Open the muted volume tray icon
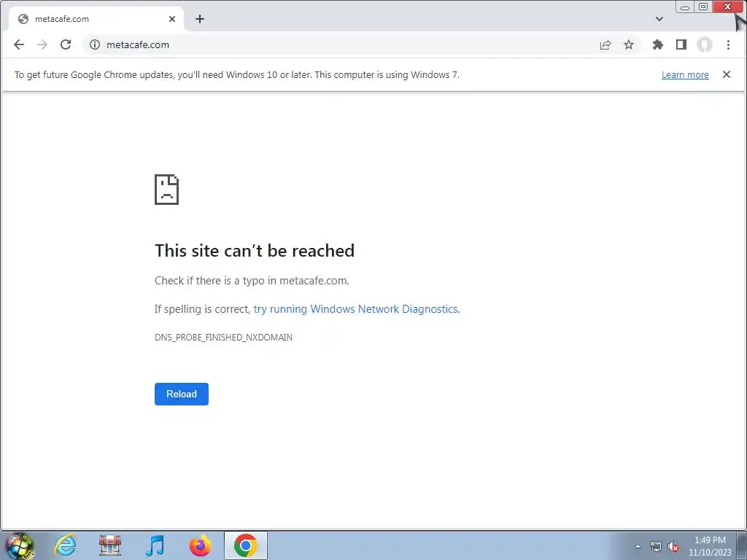Image resolution: width=747 pixels, height=560 pixels. click(x=673, y=546)
